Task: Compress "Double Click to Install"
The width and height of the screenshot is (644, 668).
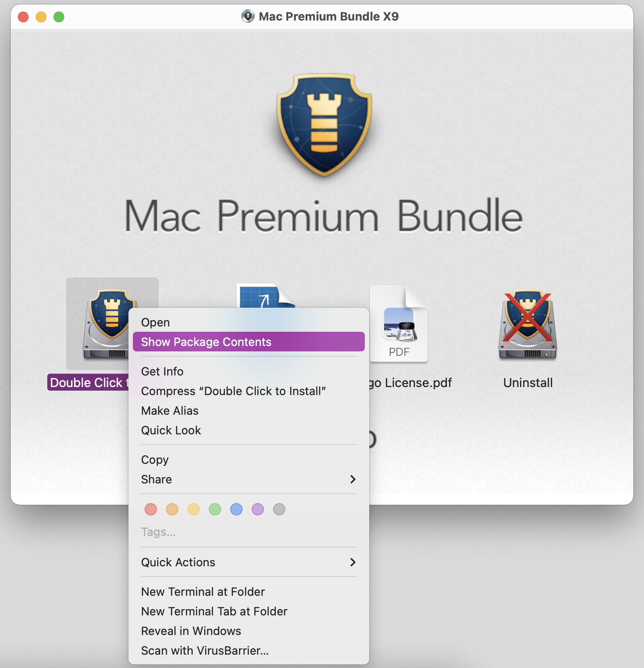Action: 249,391
